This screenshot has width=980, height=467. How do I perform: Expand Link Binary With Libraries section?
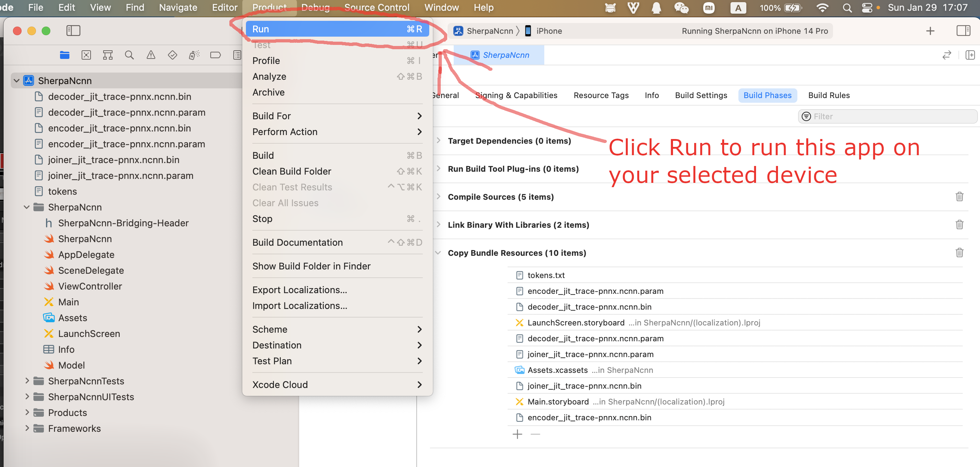click(439, 225)
